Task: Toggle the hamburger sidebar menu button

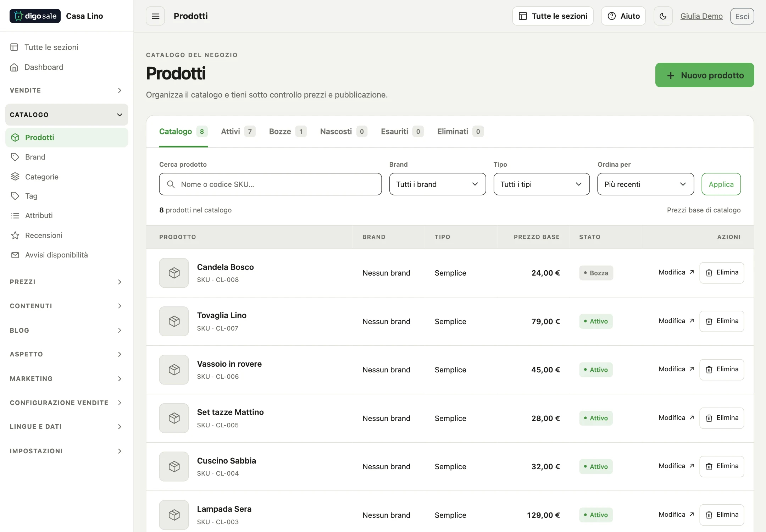Action: click(155, 16)
